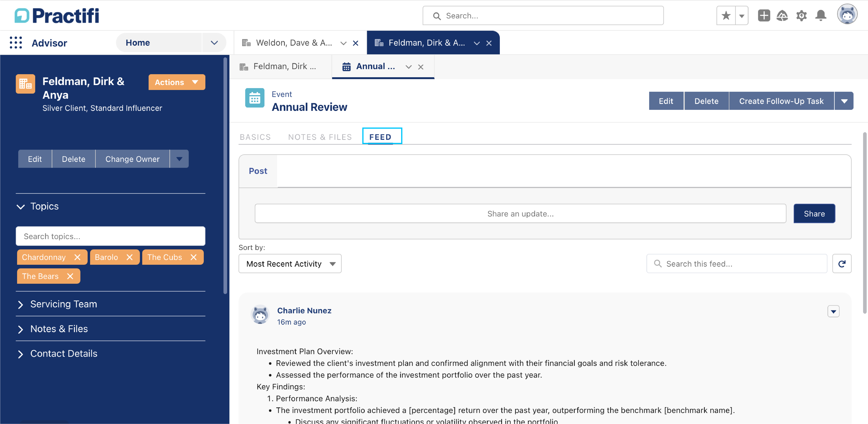
Task: Click Create Follow-Up Task
Action: pos(781,101)
